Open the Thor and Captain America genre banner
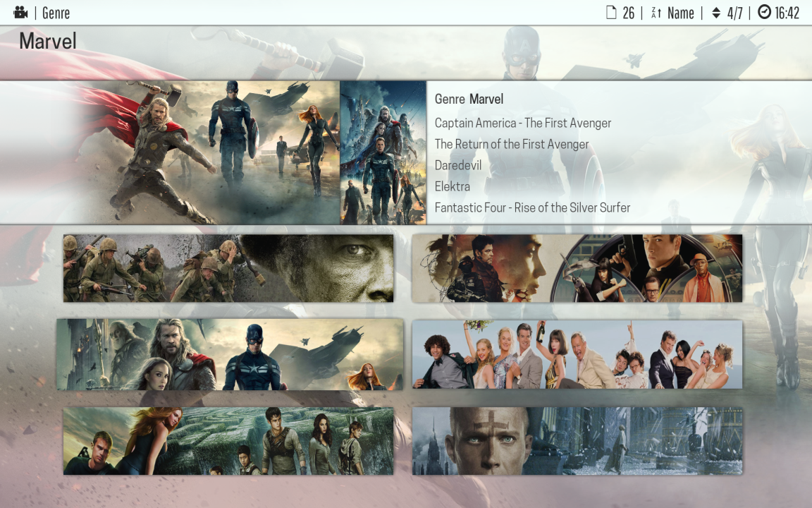The height and width of the screenshot is (508, 812). click(230, 355)
